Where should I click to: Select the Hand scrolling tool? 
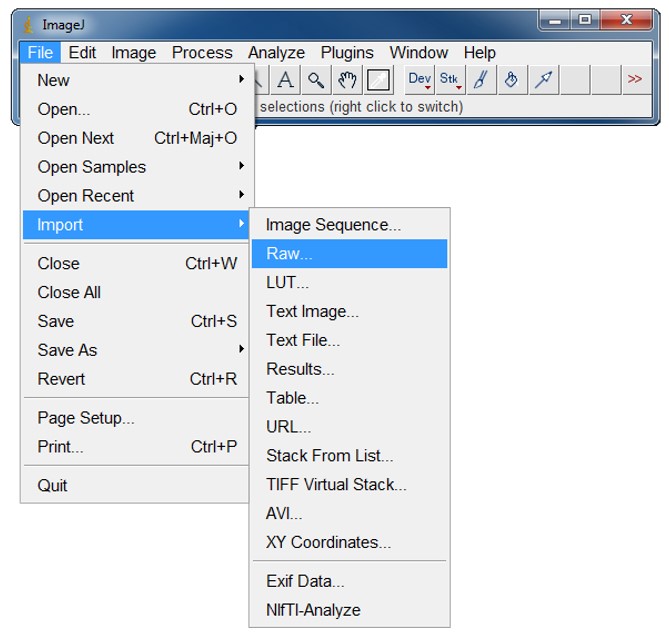(347, 79)
